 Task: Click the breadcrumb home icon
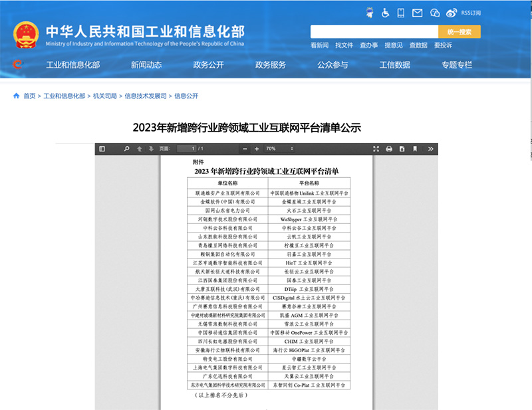(16, 96)
